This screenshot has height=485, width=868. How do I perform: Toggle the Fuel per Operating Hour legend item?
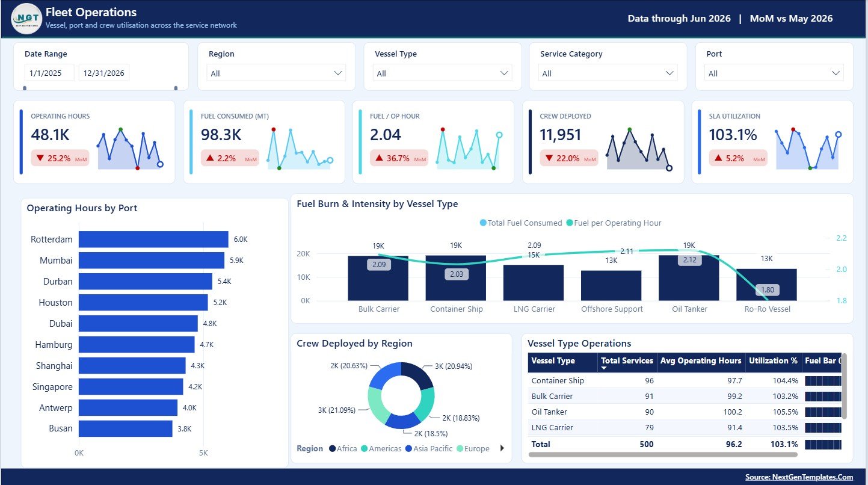tap(614, 223)
